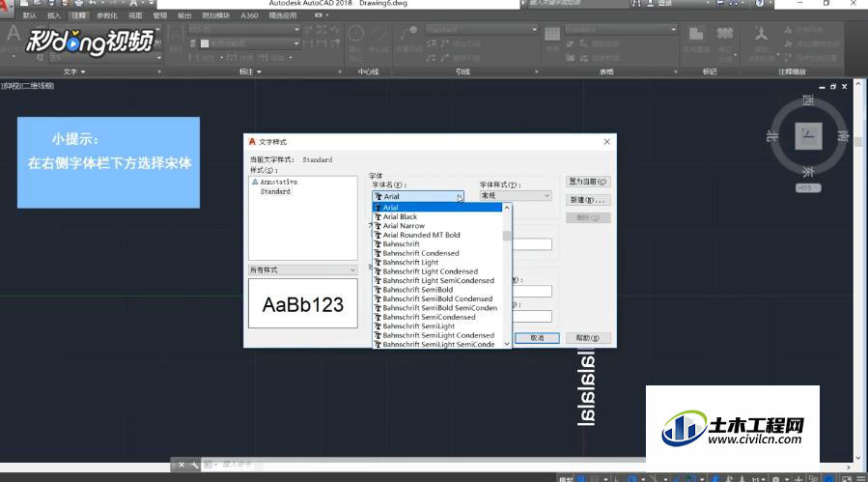This screenshot has height=482, width=868.
Task: Open the 所有样式 style filter dropdown
Action: [303, 269]
